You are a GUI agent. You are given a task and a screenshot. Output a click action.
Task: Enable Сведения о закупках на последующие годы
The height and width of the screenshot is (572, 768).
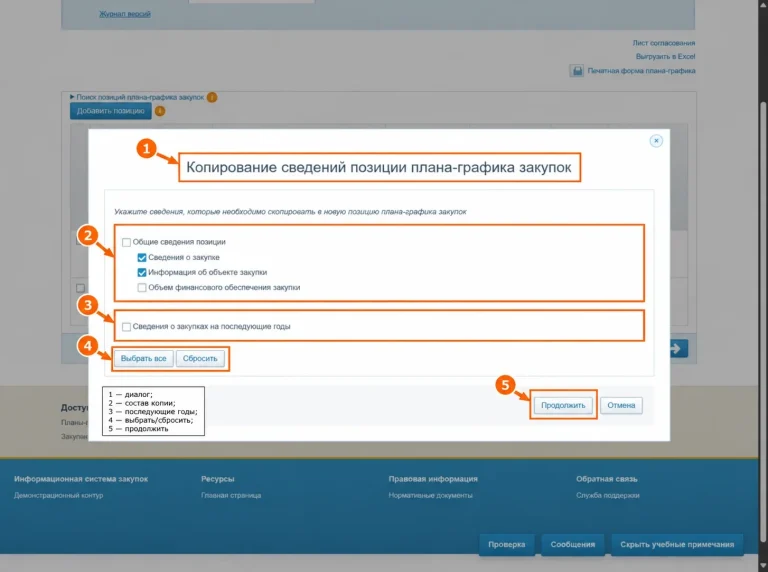pos(126,327)
